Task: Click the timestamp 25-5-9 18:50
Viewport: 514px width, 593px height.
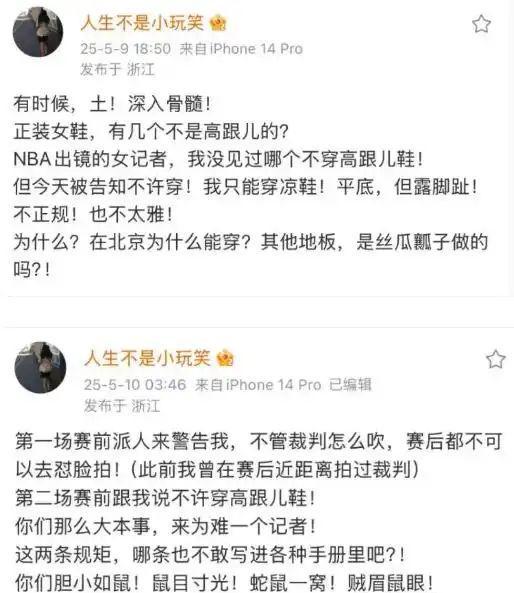Action: (x=126, y=49)
